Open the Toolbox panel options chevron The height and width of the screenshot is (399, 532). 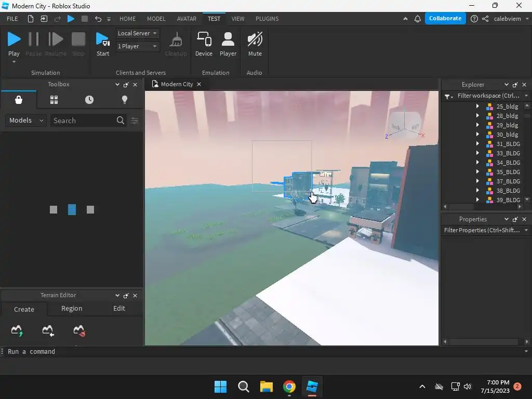117,85
